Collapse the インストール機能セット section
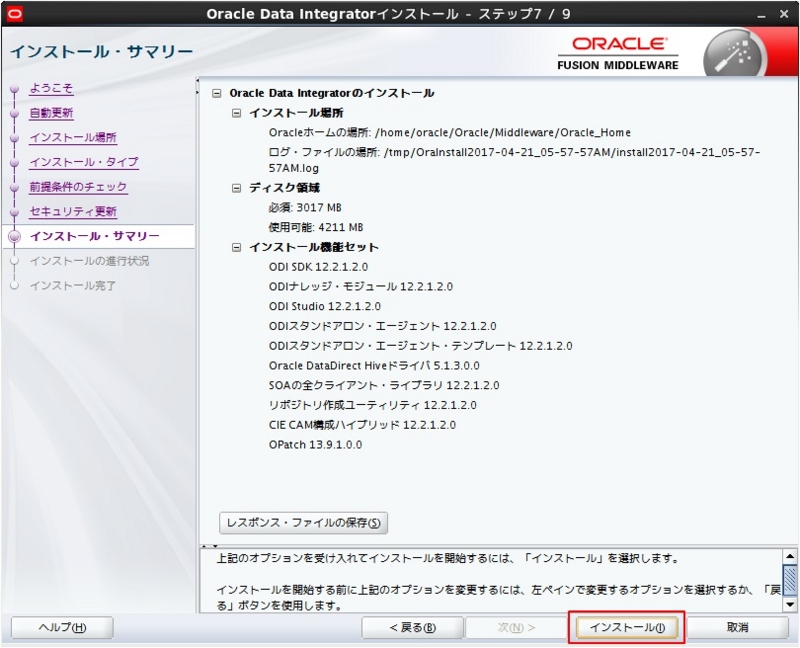The image size is (800, 648). tap(236, 247)
